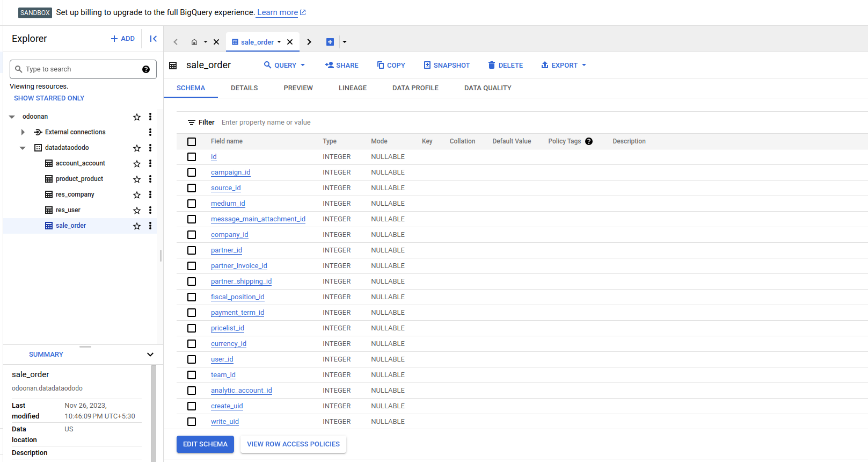Open the home tab dropdown arrow

205,42
